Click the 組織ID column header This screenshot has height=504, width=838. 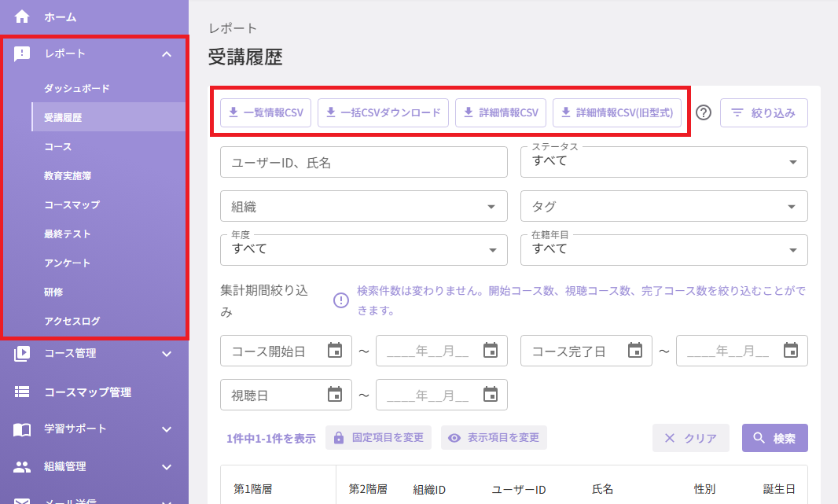(429, 490)
